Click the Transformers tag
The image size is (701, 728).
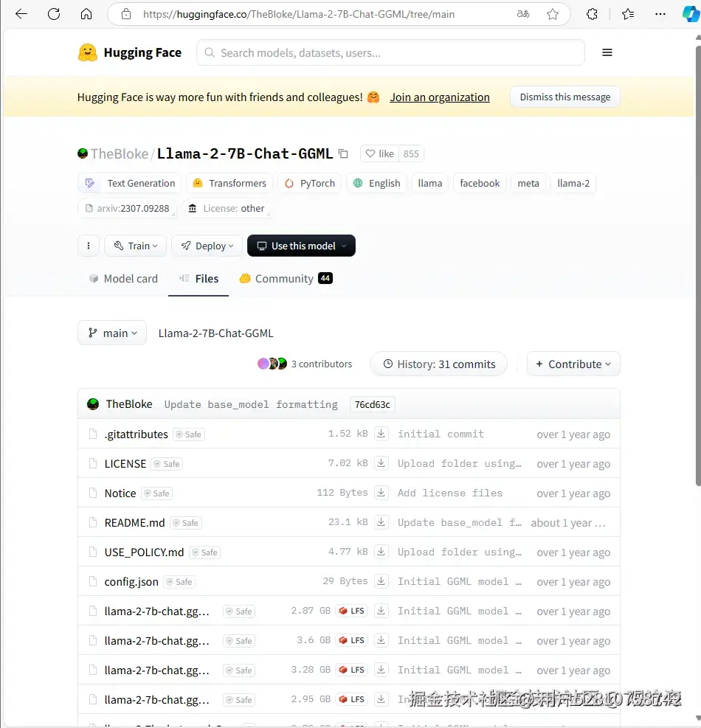pos(229,183)
